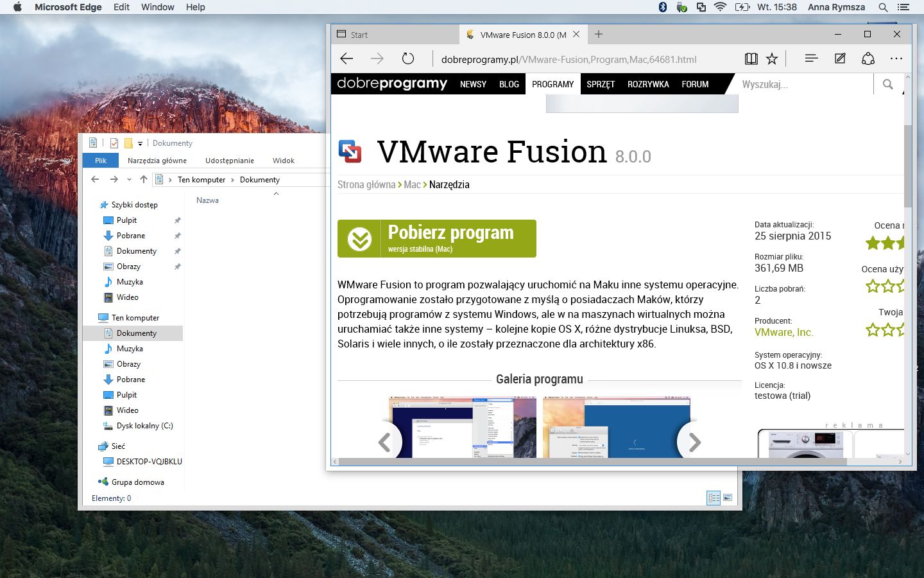Open Narzędzia główne ribbon tab
Image resolution: width=924 pixels, height=578 pixels.
coord(157,161)
